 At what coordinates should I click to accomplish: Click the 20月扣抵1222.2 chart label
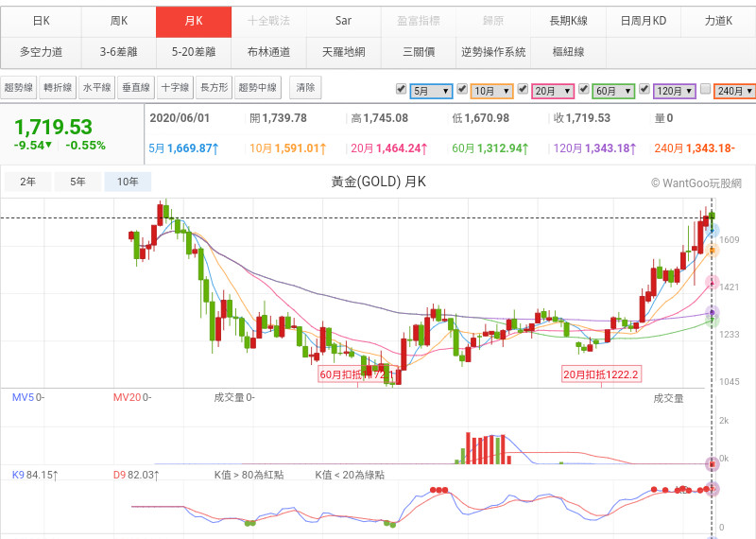pos(601,374)
